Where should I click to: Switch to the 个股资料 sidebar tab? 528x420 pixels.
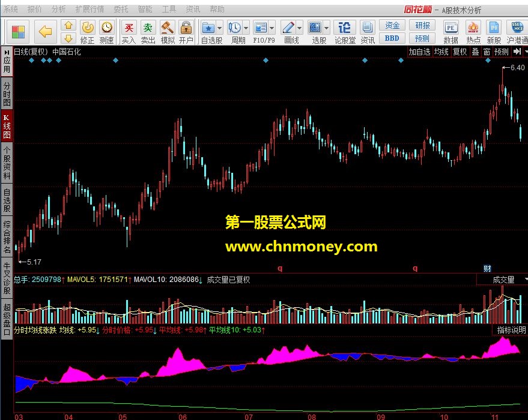click(7, 163)
